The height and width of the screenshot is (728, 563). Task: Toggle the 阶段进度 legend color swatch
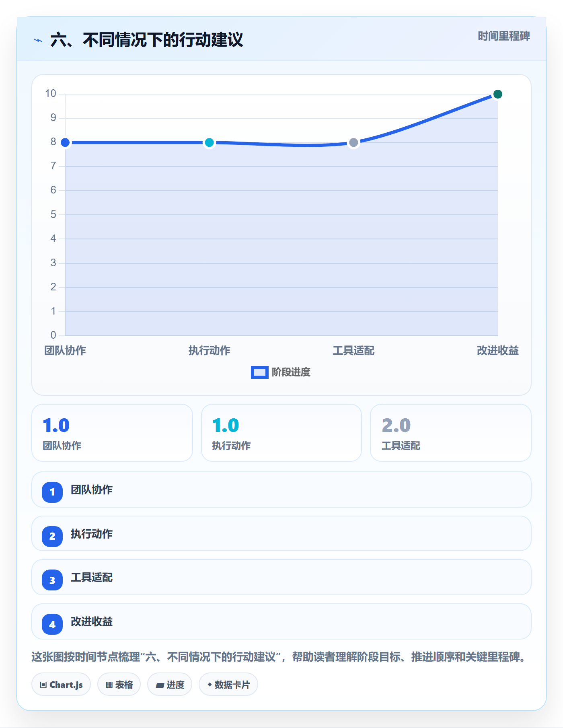[x=259, y=372]
